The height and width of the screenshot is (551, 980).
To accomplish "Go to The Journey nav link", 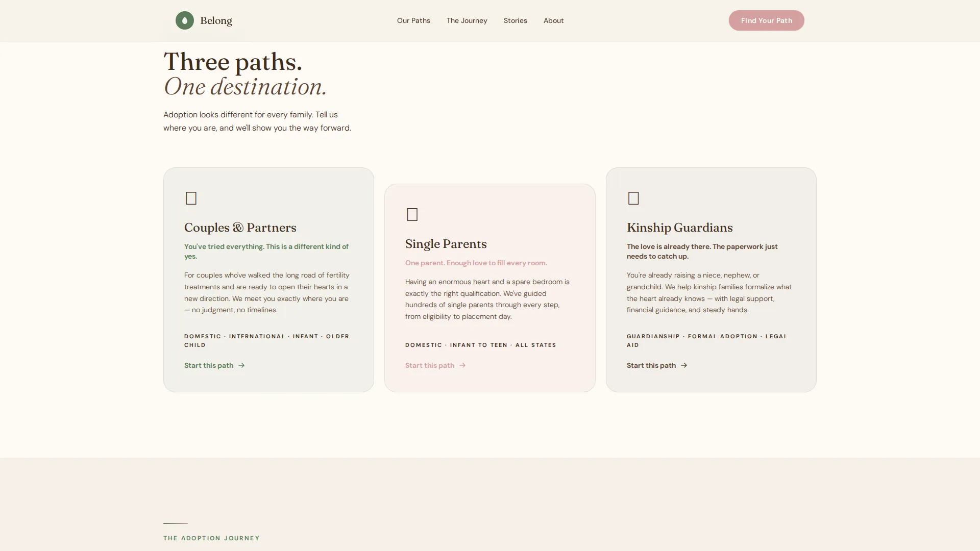I will [467, 20].
